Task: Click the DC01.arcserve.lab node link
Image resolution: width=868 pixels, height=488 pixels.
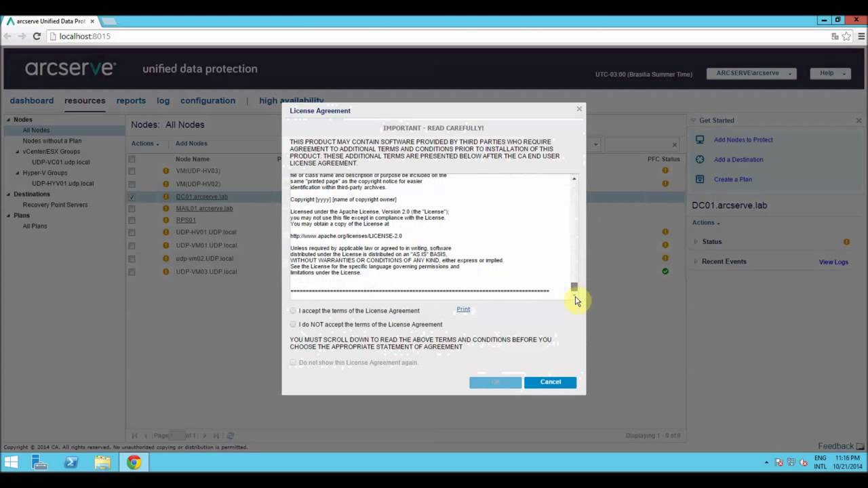Action: pyautogui.click(x=201, y=197)
